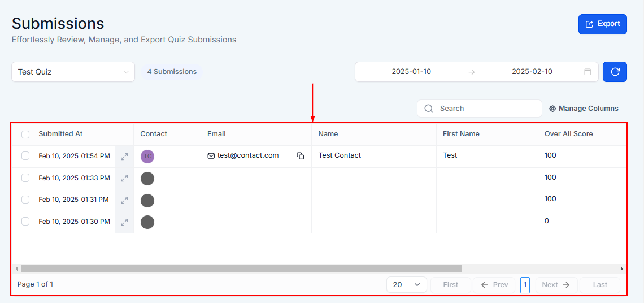Click the First Name column header
This screenshot has width=644, height=303.
pos(461,134)
